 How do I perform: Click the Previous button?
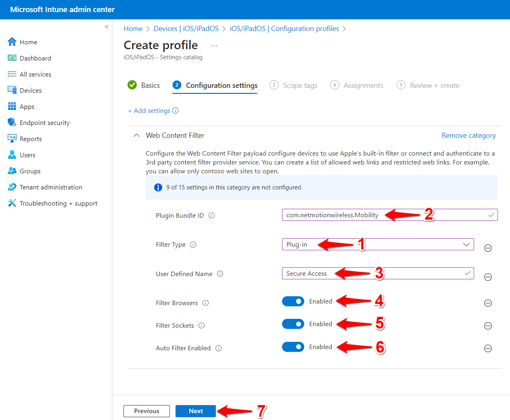click(x=146, y=411)
